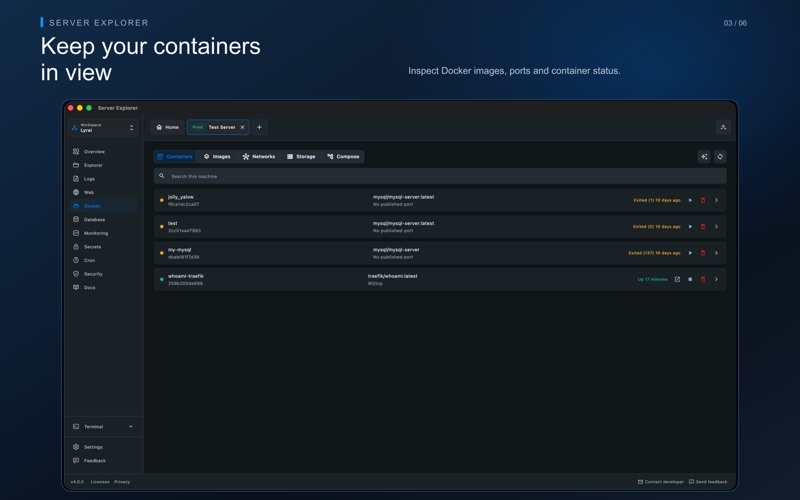Close the Test Server tab
Image resolution: width=800 pixels, height=500 pixels.
pos(242,128)
